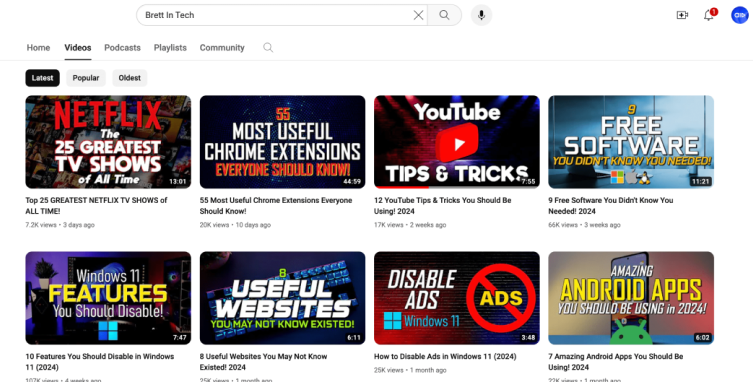The image size is (753, 382).
Task: Click title 7 Amazing Android Apps
Action: pyautogui.click(x=616, y=362)
